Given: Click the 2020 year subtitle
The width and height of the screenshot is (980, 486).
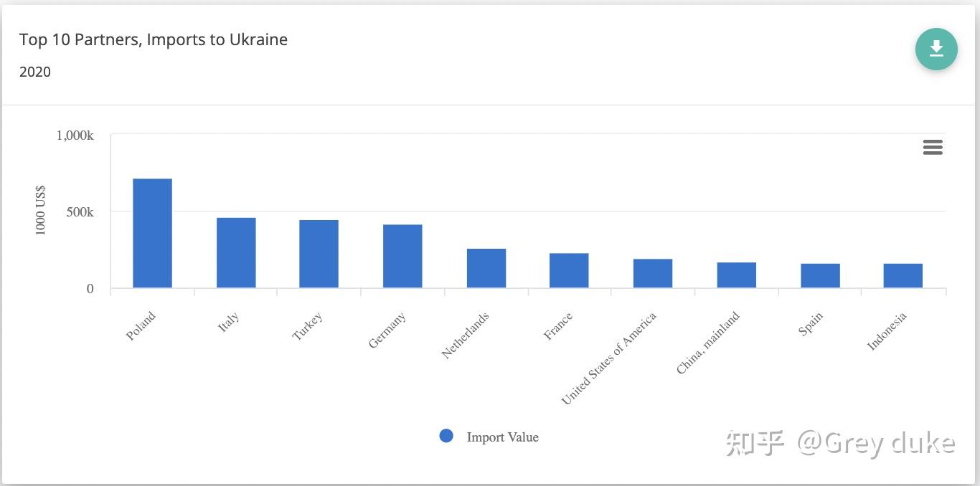Looking at the screenshot, I should [x=35, y=72].
